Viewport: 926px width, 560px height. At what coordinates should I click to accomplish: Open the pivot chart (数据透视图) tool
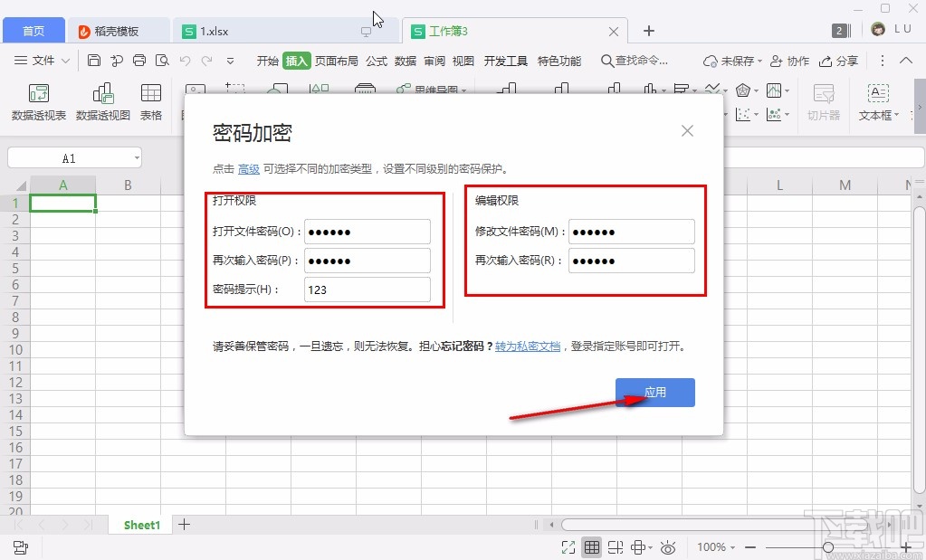pyautogui.click(x=102, y=101)
